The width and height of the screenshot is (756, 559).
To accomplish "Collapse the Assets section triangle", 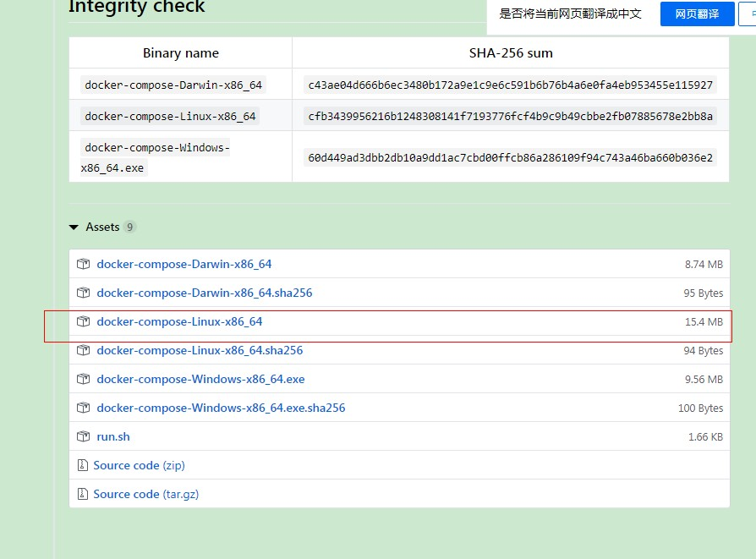I will [74, 227].
